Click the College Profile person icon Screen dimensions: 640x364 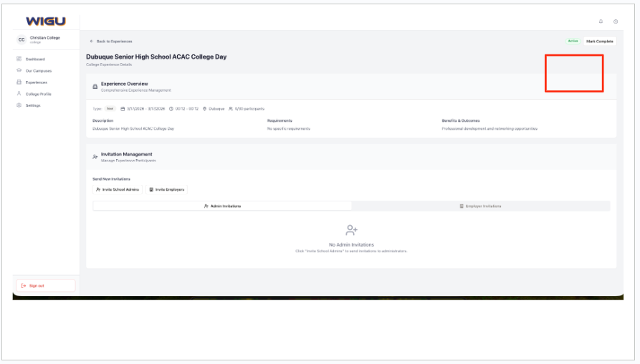coord(19,94)
